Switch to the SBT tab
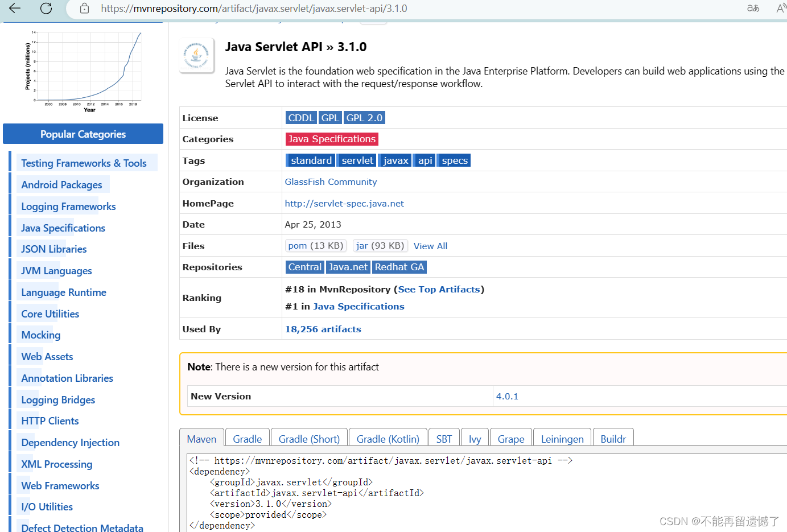The image size is (787, 532). pyautogui.click(x=444, y=439)
